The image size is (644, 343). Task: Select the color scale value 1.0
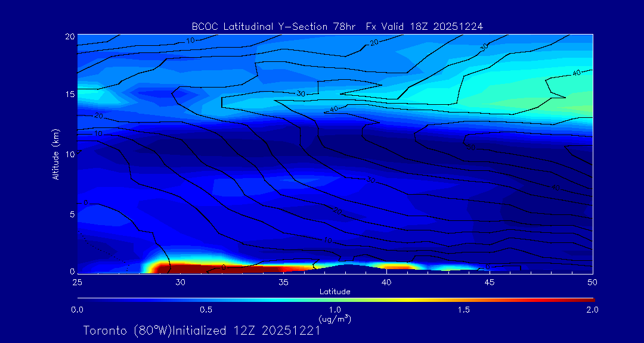pyautogui.click(x=335, y=310)
